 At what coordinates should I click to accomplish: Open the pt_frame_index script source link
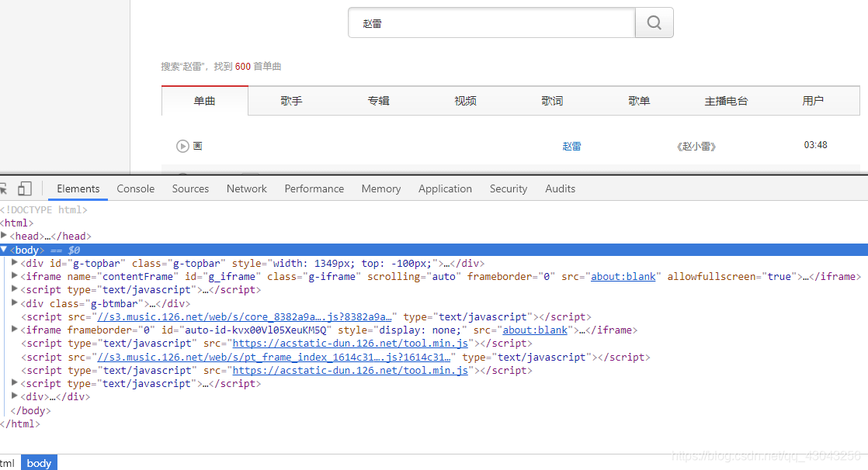(x=274, y=358)
